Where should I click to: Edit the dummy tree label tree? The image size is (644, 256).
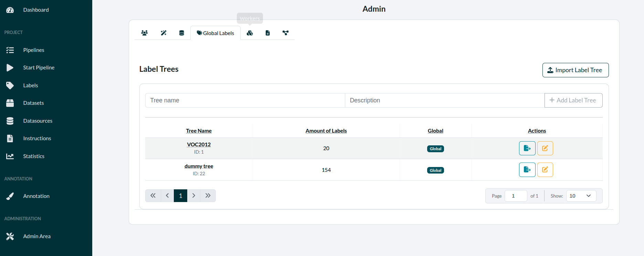pos(545,170)
